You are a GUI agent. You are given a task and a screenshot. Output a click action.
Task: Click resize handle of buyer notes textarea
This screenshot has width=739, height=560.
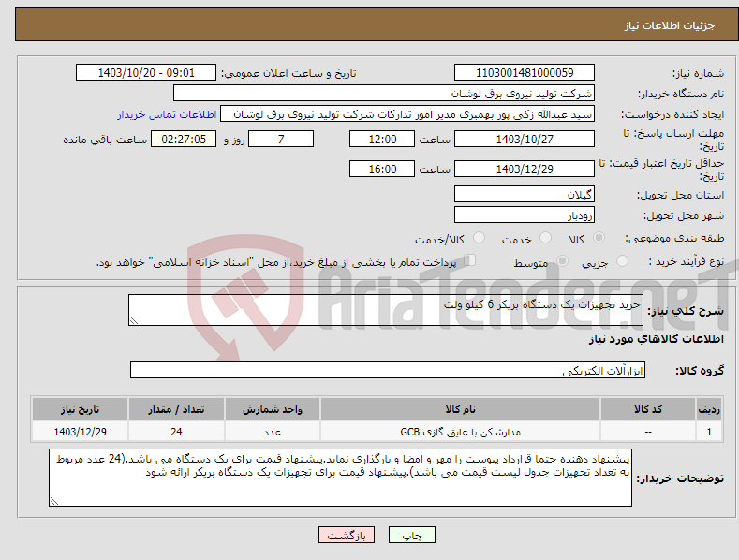pos(54,502)
